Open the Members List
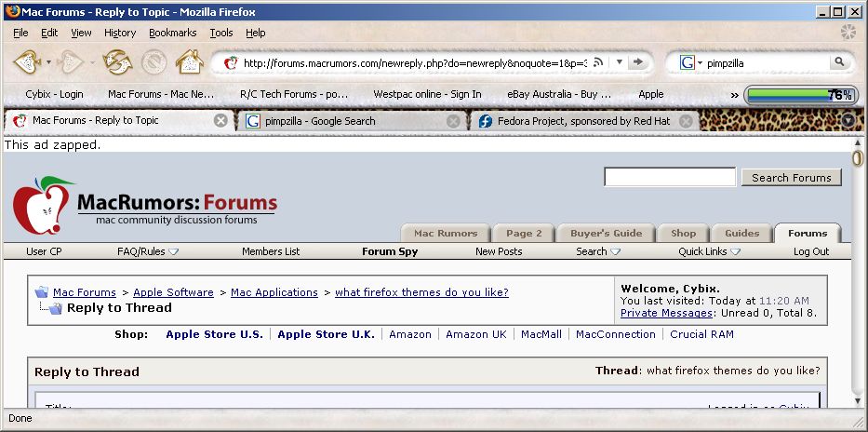 271,251
